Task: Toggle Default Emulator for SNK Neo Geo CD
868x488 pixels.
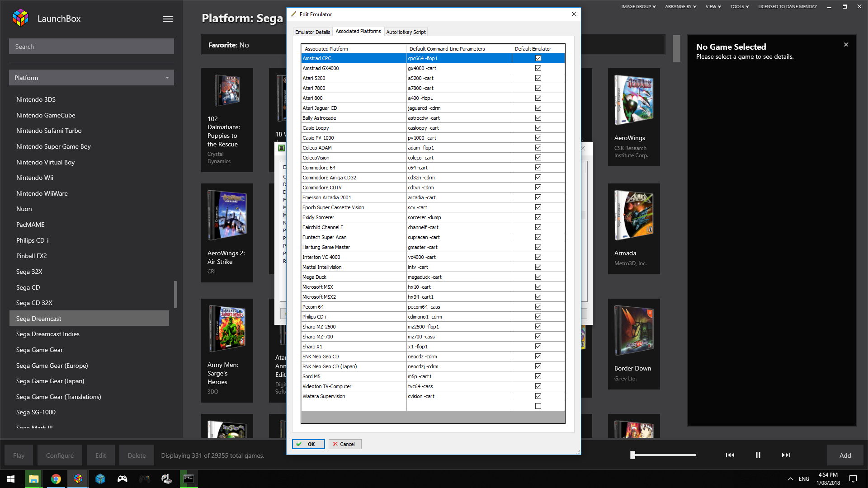Action: [x=538, y=357]
